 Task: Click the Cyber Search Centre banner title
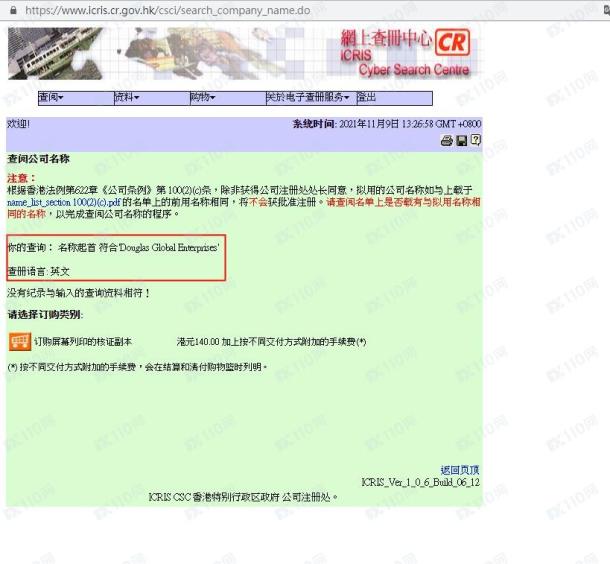(414, 70)
